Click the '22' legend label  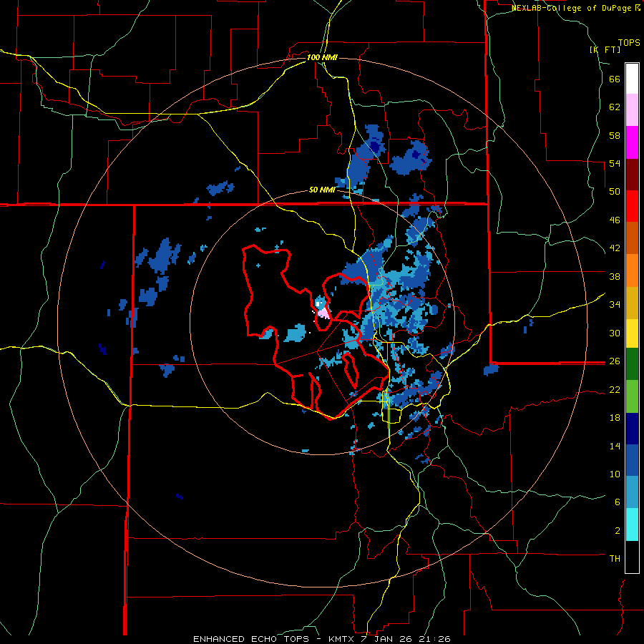tap(615, 389)
